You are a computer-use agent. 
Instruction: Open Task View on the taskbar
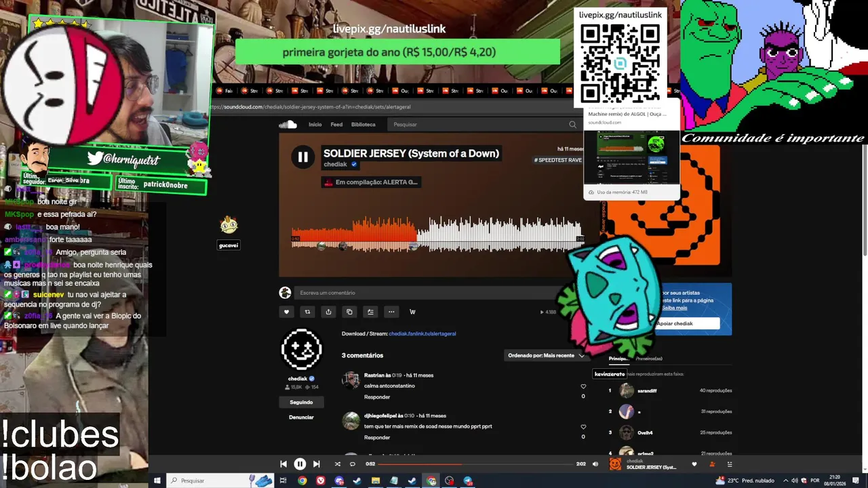pos(283,481)
